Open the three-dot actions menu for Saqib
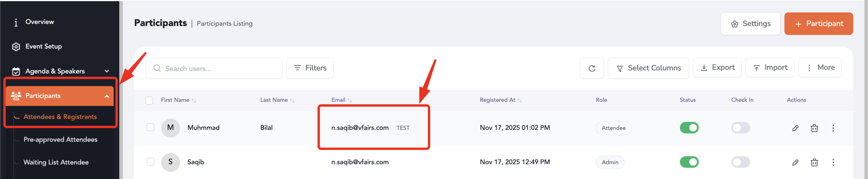Image resolution: width=868 pixels, height=179 pixels. click(833, 162)
